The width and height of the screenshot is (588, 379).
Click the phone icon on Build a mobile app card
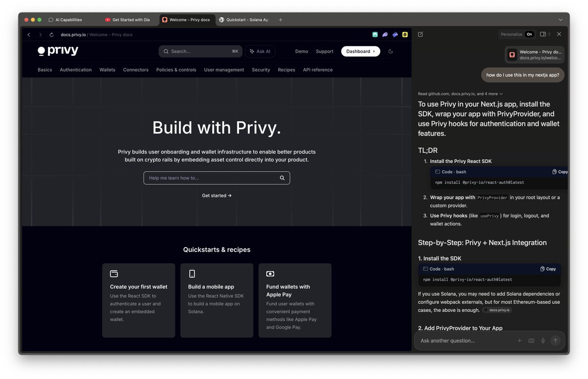tap(192, 274)
